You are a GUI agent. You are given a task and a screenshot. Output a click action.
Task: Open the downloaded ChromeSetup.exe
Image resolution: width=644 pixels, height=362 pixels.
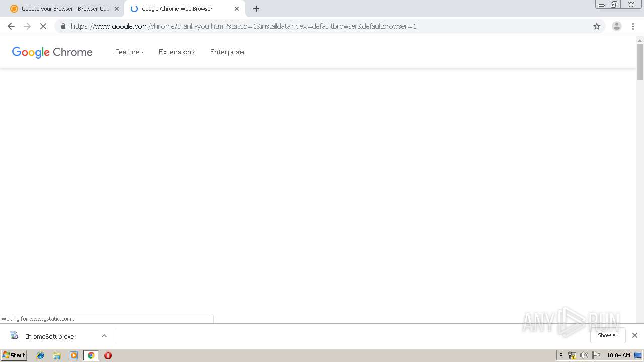coord(49,336)
